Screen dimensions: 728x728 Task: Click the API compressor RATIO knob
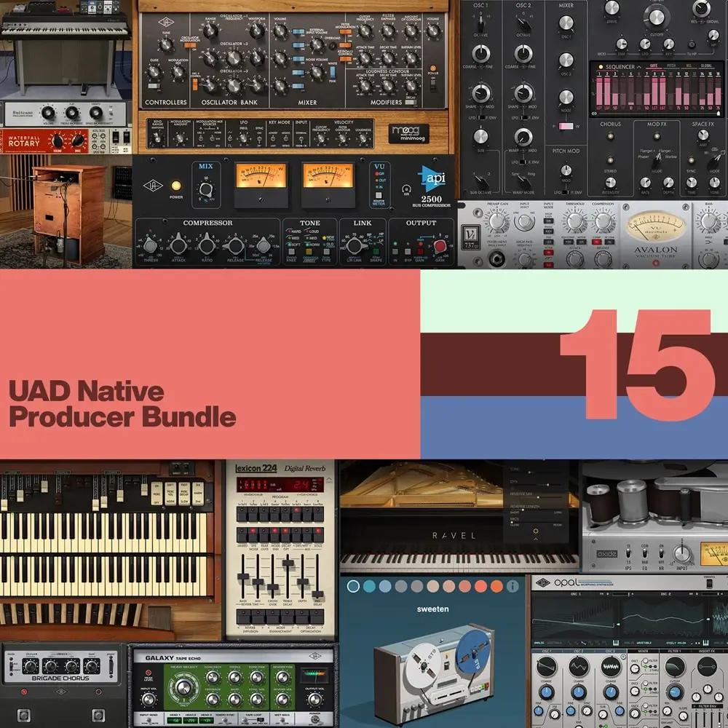click(x=207, y=245)
